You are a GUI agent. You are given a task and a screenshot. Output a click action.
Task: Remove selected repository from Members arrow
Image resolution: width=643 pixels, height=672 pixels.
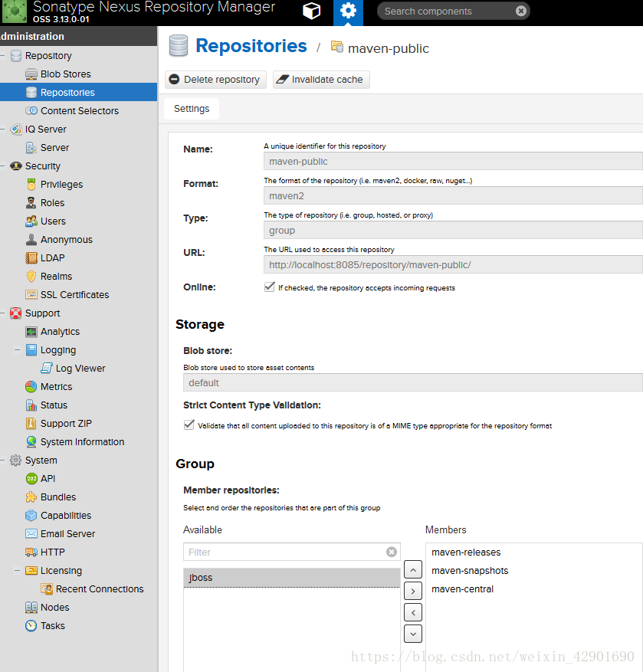(413, 612)
